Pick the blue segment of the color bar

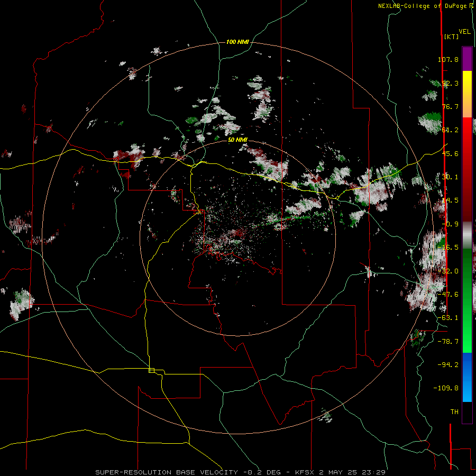pyautogui.click(x=467, y=377)
